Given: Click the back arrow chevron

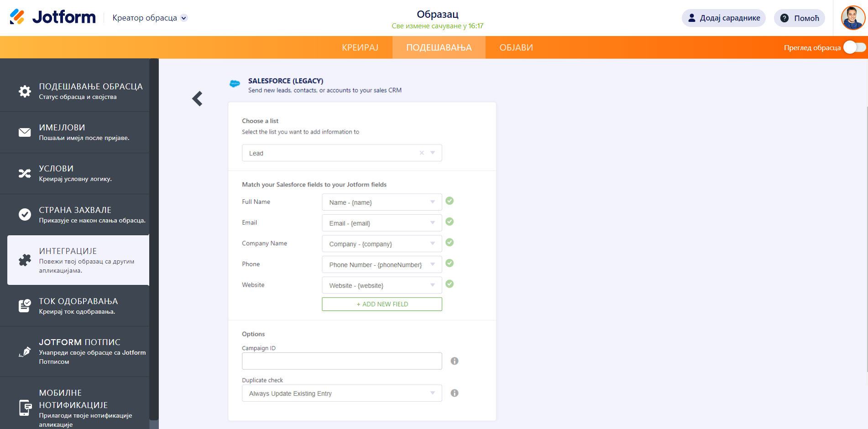Looking at the screenshot, I should [197, 98].
